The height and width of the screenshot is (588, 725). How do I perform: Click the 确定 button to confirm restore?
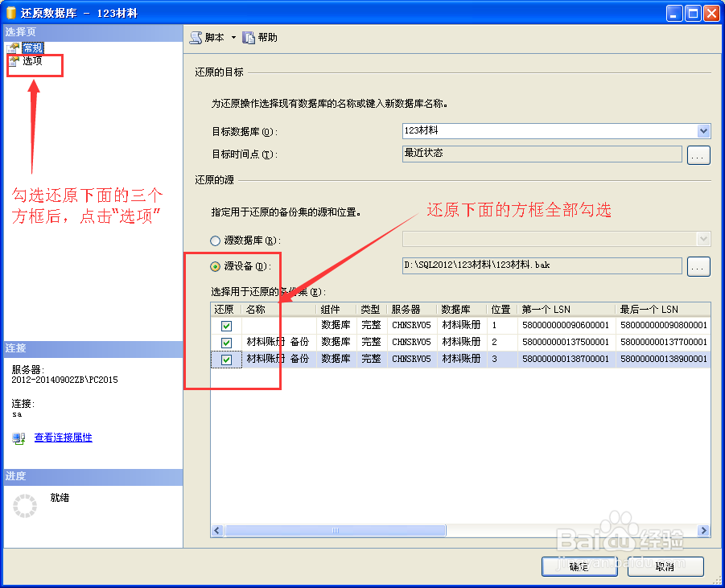579,566
